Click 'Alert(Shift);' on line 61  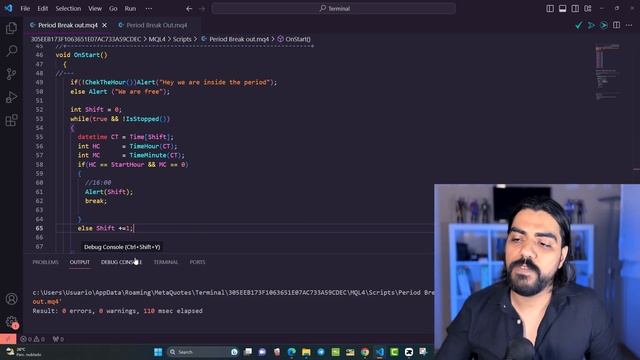click(x=109, y=192)
